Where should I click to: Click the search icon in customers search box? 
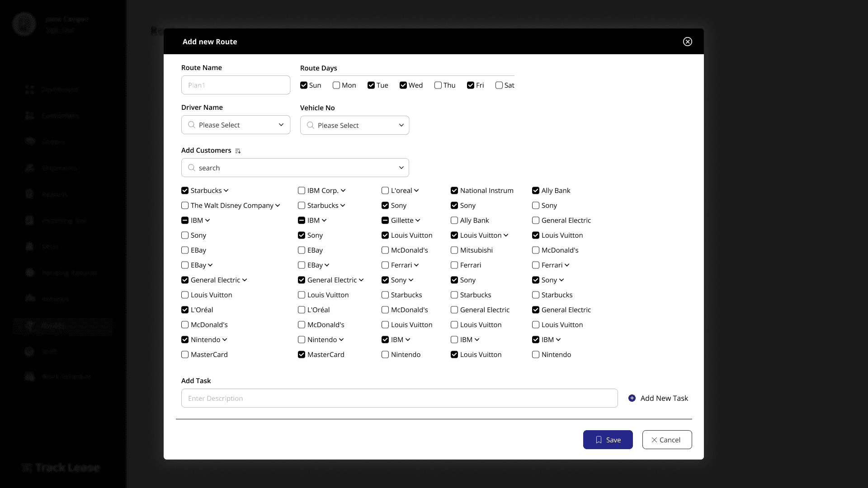pos(192,168)
